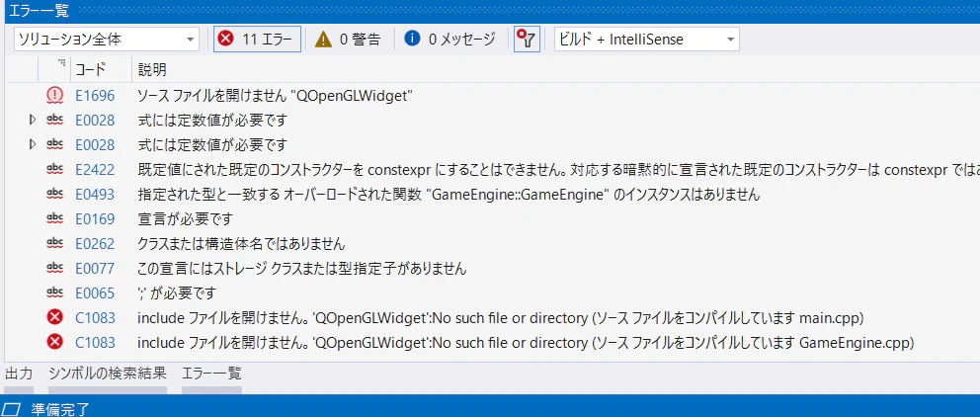Click the IntelliSense abc icon for E0077
Image resolution: width=980 pixels, height=417 pixels.
point(55,269)
